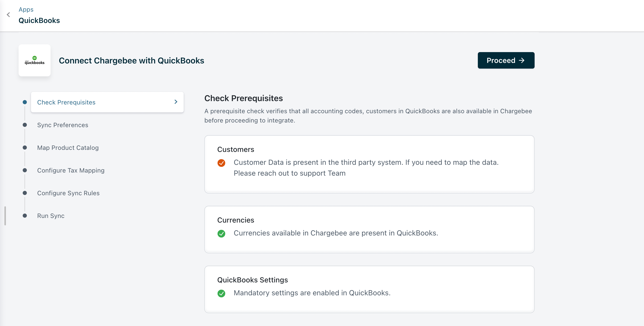Click the green Currencies check icon
The image size is (644, 326).
point(221,234)
